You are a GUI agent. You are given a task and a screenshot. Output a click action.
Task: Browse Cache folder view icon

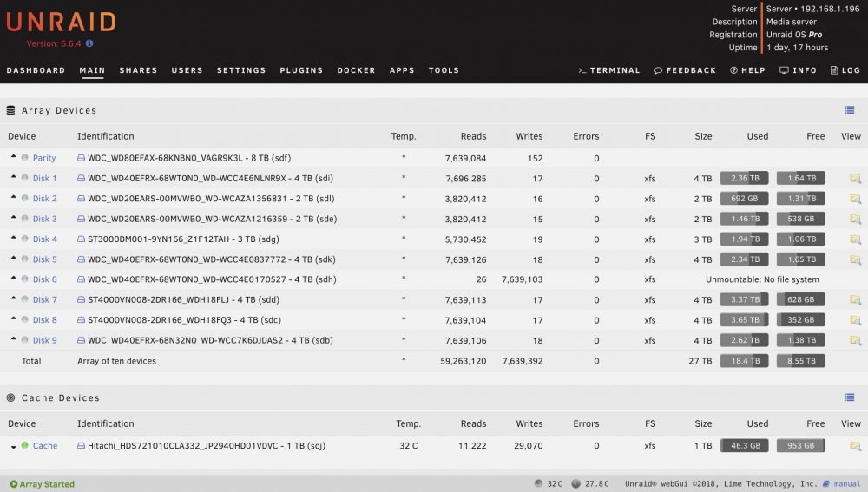coord(855,445)
